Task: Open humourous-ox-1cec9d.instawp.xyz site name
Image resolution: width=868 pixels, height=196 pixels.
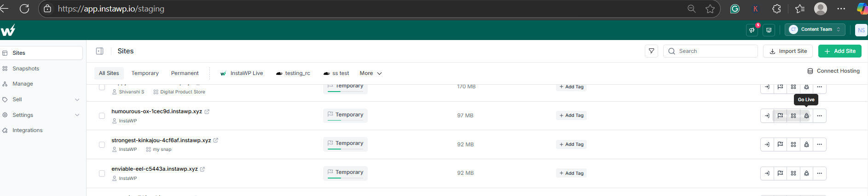Action: [x=156, y=111]
